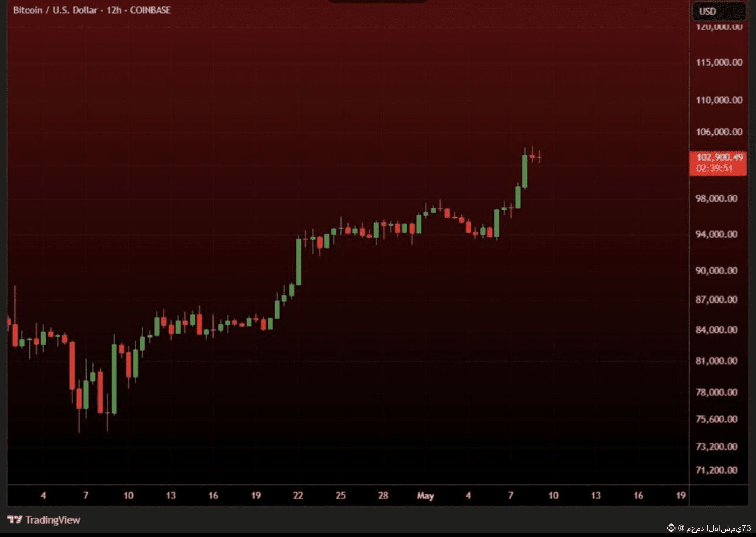
Task: Open the USD currency selector
Action: (719, 12)
